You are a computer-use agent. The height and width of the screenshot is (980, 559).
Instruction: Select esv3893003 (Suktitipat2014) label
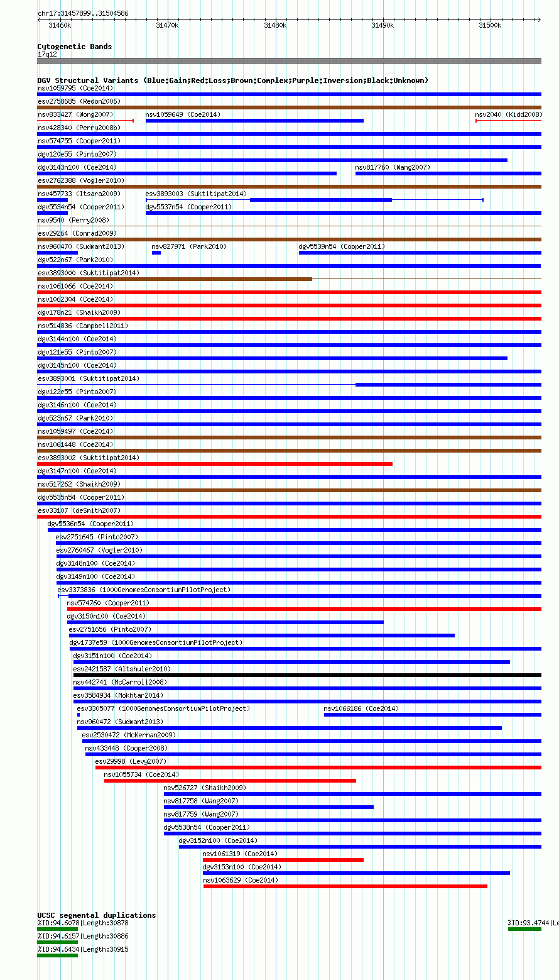196,194
